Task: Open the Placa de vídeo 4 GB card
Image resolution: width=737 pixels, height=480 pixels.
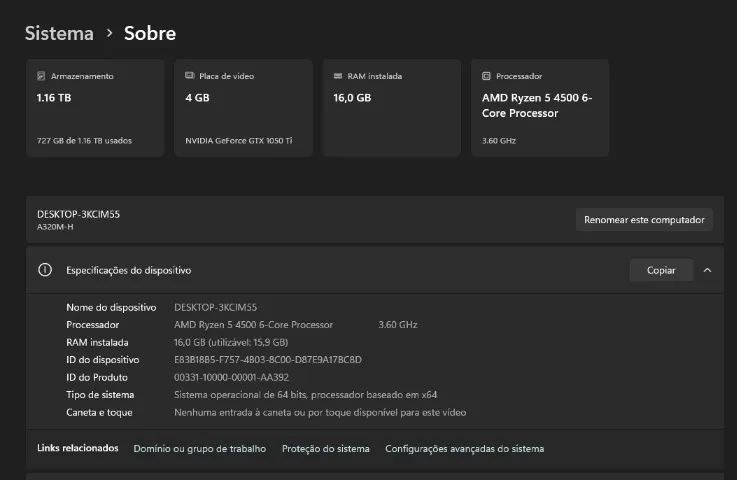Action: click(x=243, y=108)
